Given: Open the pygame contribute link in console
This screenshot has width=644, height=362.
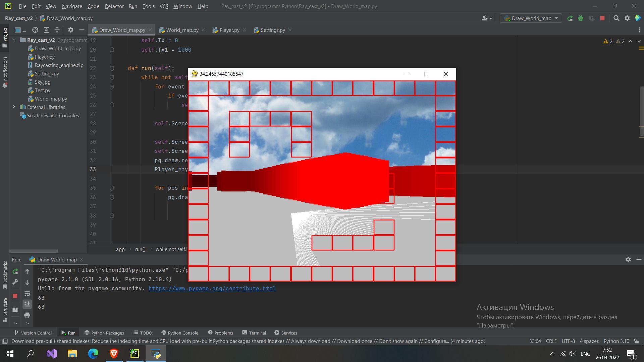Looking at the screenshot, I should pyautogui.click(x=212, y=288).
